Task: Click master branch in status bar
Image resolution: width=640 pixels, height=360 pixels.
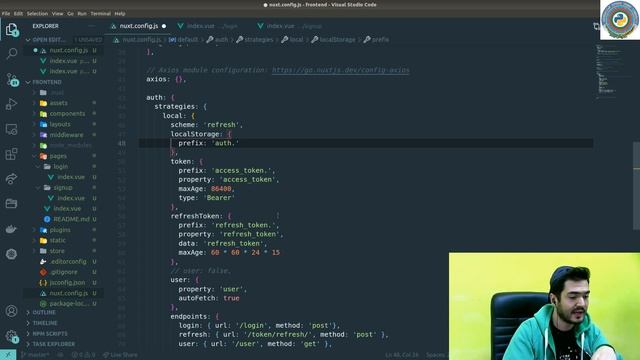Action: [35, 355]
